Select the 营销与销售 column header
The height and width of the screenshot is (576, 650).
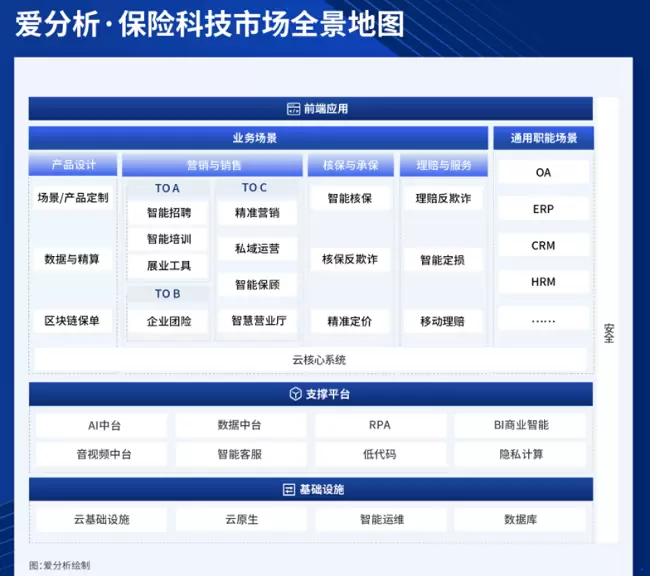click(x=213, y=165)
